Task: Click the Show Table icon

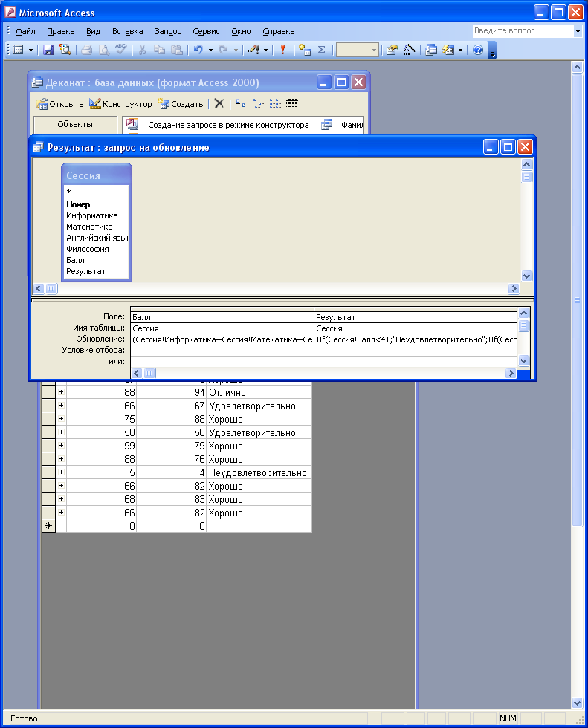Action: [x=304, y=50]
